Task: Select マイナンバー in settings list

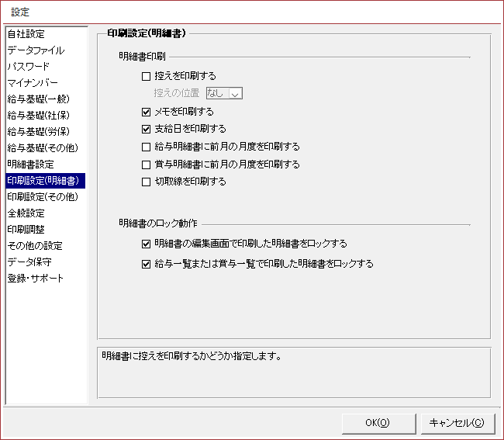Action: tap(33, 83)
